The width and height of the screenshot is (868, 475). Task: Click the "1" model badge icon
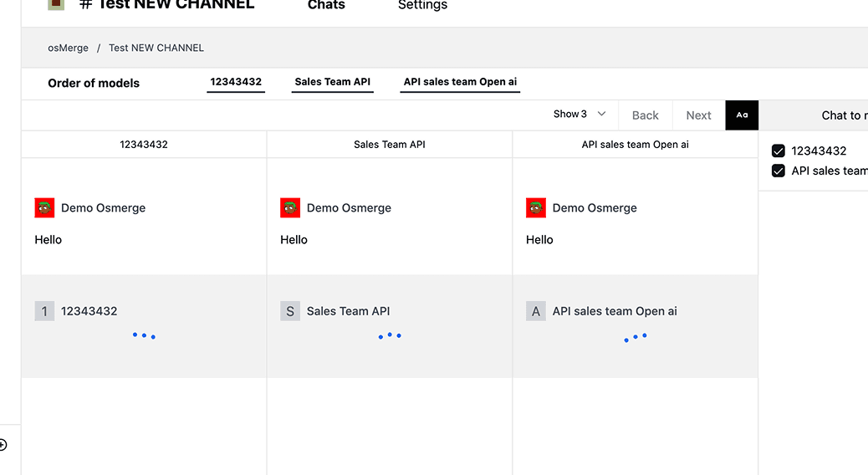pos(44,311)
